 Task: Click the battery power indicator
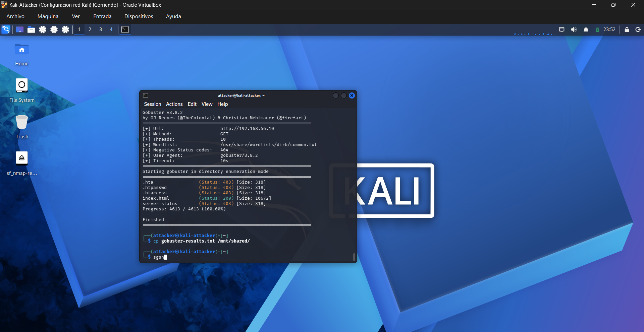[x=597, y=29]
